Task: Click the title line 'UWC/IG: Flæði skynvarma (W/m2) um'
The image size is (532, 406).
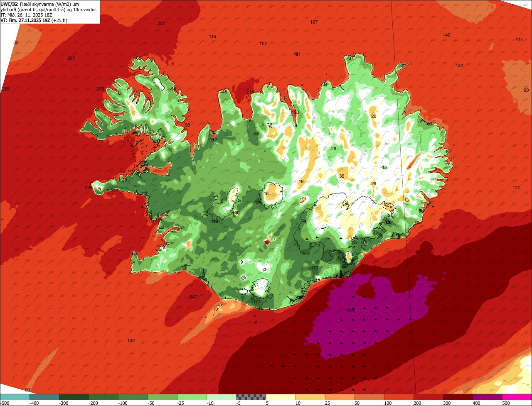Action: pos(39,4)
